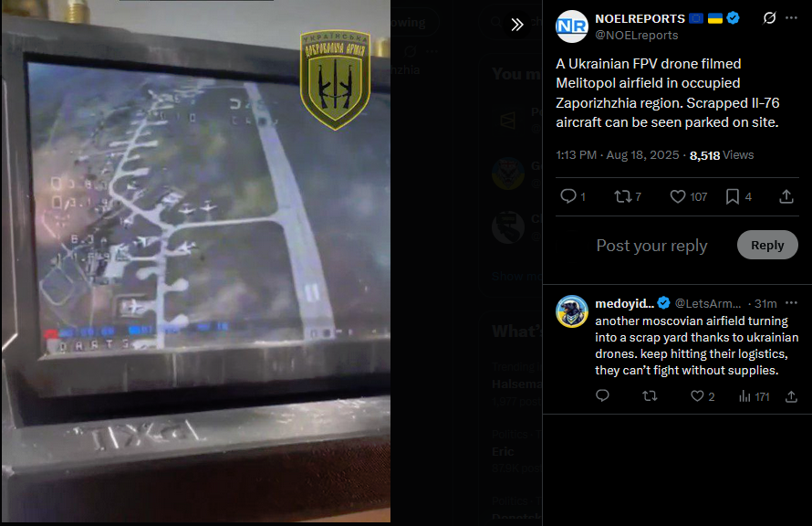
Task: Click the Post your reply field
Action: [651, 245]
